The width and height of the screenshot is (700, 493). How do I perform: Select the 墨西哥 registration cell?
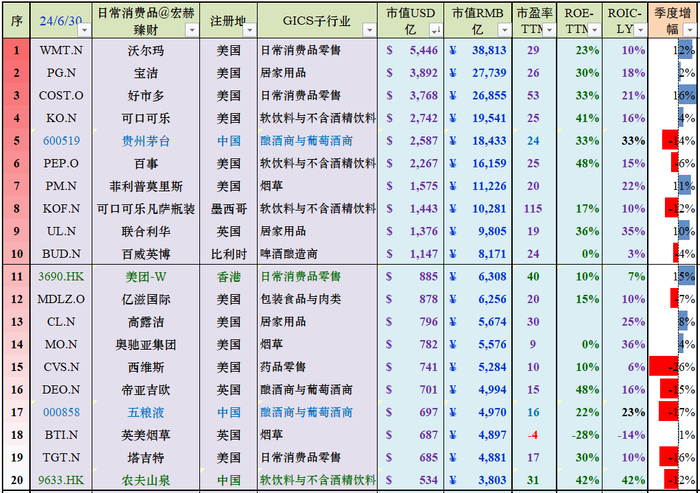point(229,209)
